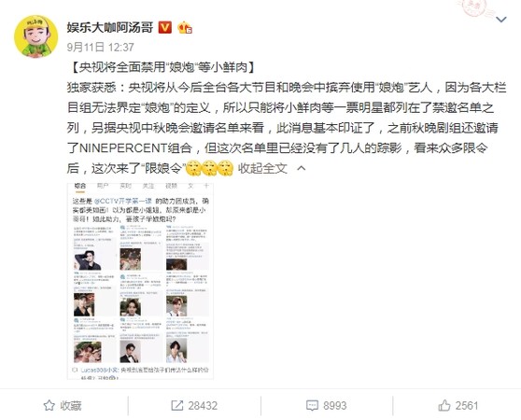Toggle 收藏 to bookmark this post

[x=63, y=405]
